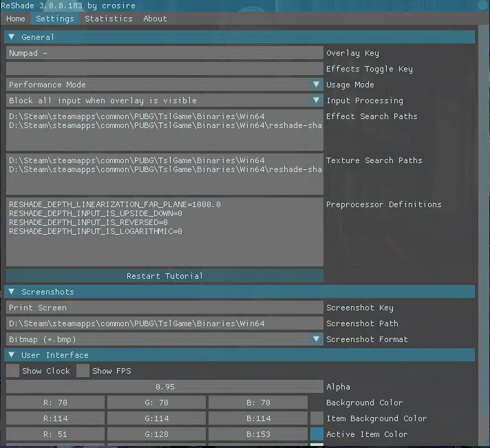Screen dimensions: 490x448
Task: Open the Usage Mode dropdown
Action: point(316,85)
